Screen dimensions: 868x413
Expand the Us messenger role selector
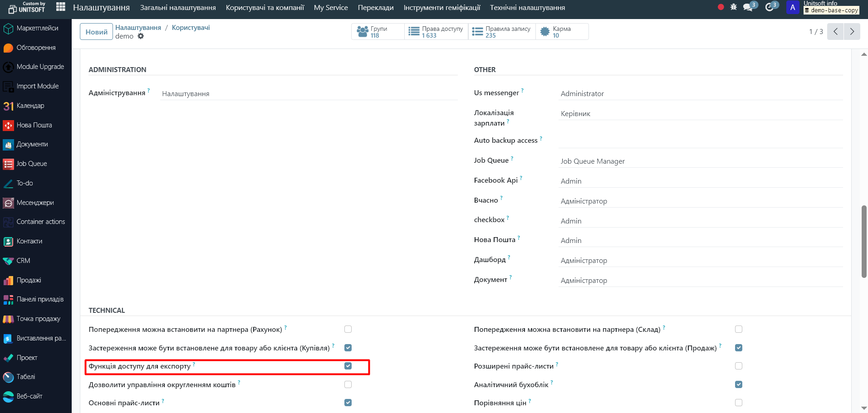[700, 94]
